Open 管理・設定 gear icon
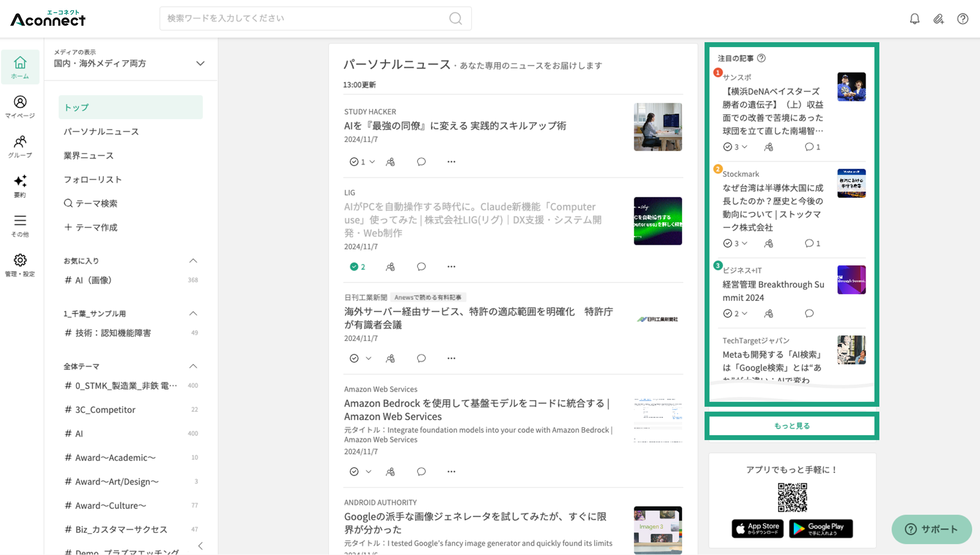The image size is (980, 555). pyautogui.click(x=20, y=265)
